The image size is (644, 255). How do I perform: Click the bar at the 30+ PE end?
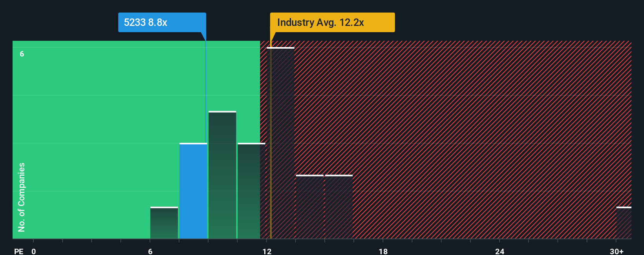(624, 223)
